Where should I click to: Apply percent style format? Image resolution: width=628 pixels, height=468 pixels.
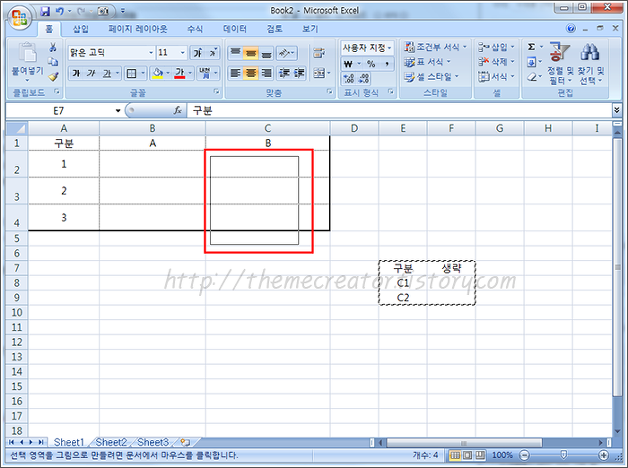click(x=371, y=64)
